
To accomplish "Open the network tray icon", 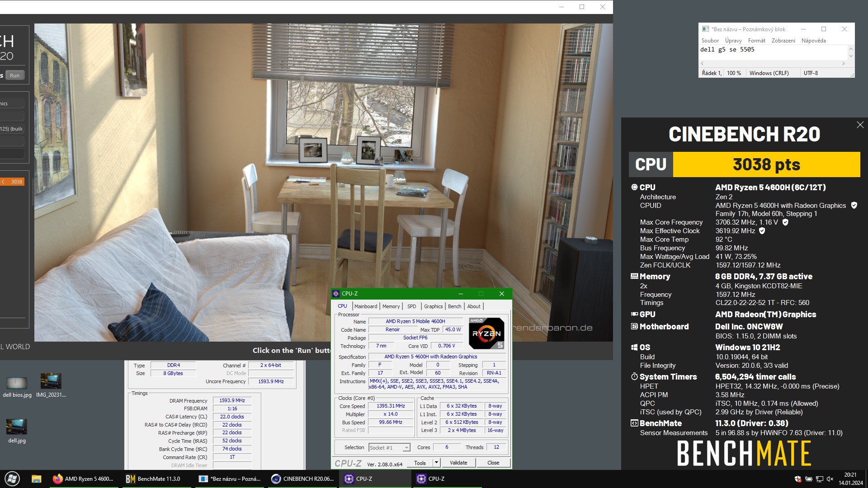I will pos(820,479).
